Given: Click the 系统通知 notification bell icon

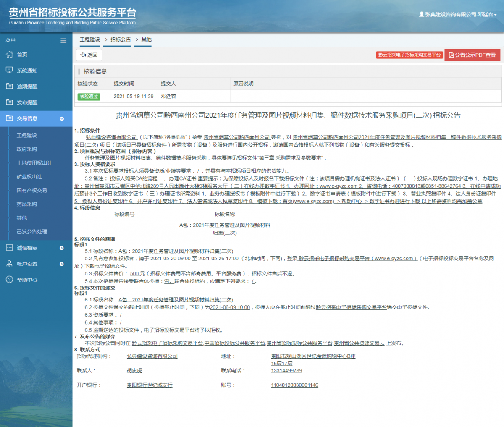Looking at the screenshot, I should click(x=10, y=70).
